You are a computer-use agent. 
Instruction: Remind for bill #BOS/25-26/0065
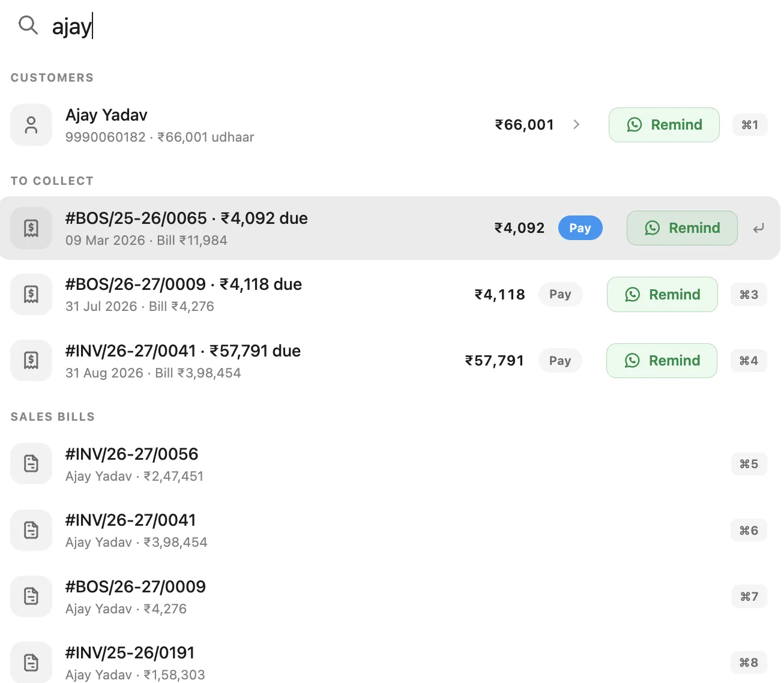click(682, 228)
